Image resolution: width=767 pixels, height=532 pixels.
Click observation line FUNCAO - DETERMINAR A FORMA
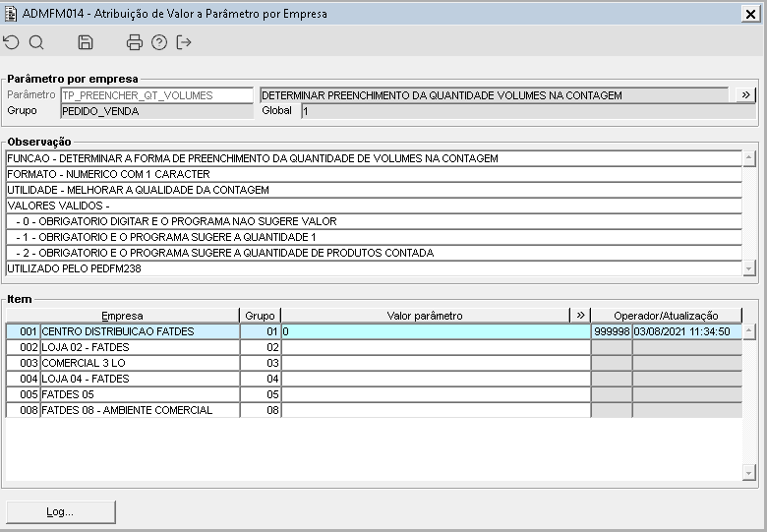click(375, 158)
